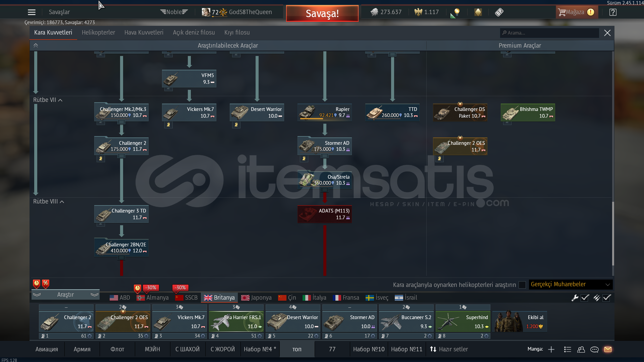Screen dimensions: 644x362
Task: Select the Rapier vehicle being researched
Action: pyautogui.click(x=325, y=113)
